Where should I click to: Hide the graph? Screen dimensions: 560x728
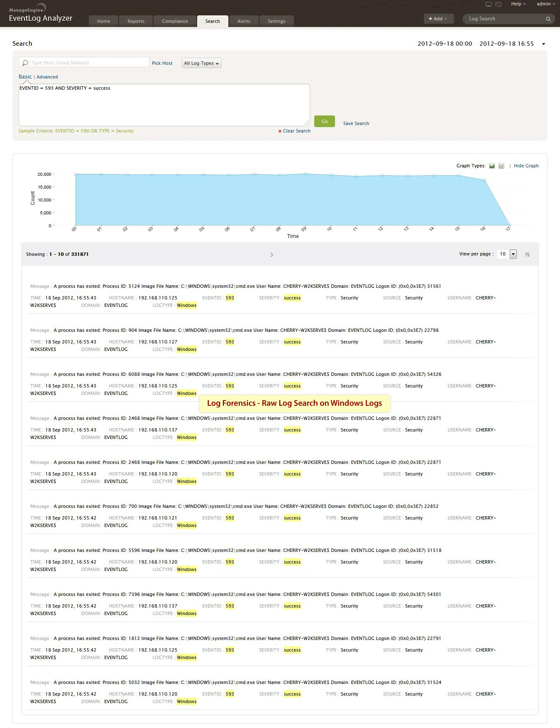[x=526, y=166]
